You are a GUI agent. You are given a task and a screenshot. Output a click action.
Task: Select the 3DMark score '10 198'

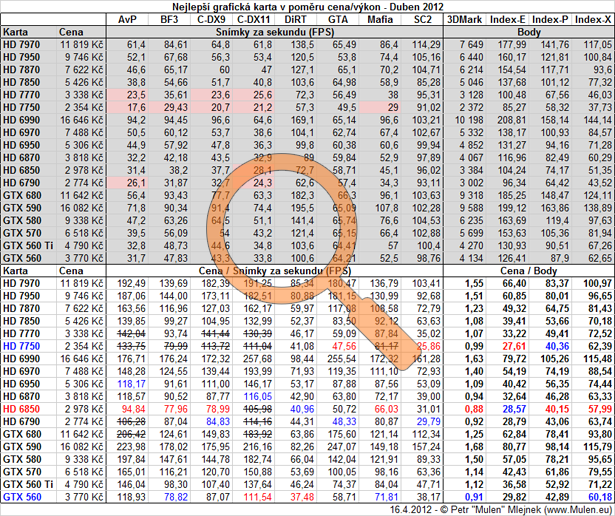tap(469, 120)
